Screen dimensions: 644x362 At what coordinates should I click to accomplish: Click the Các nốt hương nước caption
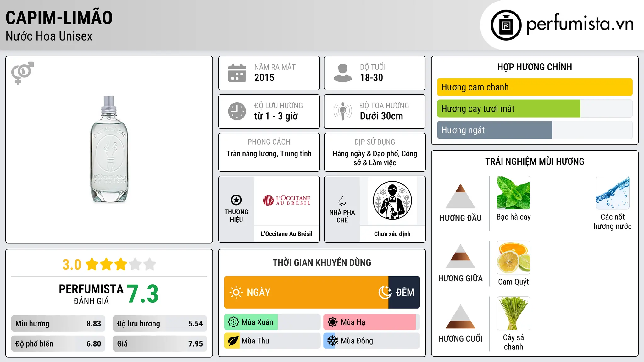tap(613, 222)
